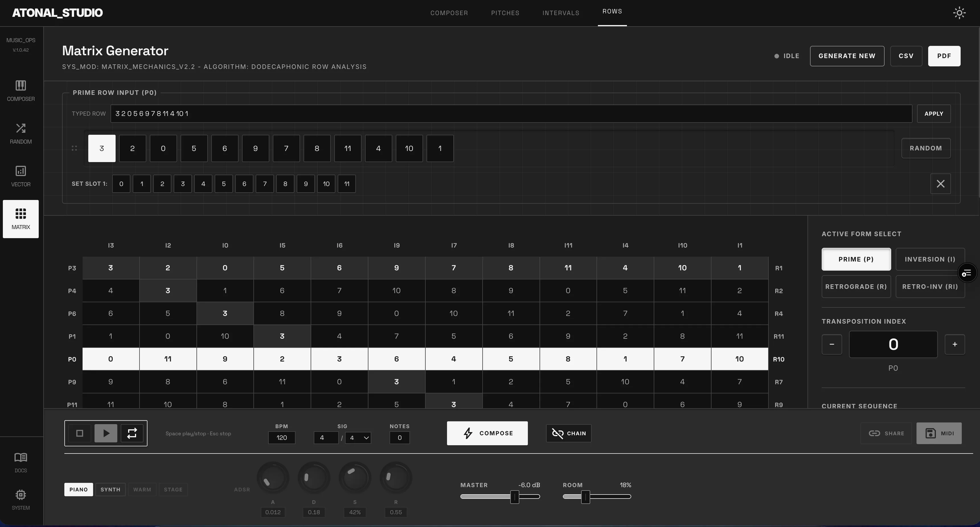Clear the set slot with X button
This screenshot has width=980, height=527.
[x=940, y=184]
